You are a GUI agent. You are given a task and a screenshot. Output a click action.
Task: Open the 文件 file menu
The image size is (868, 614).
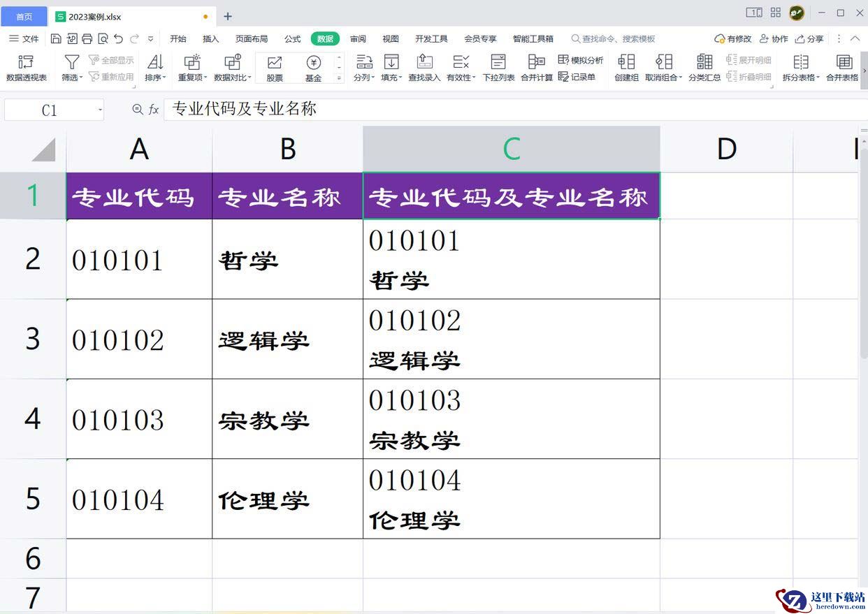(x=24, y=39)
